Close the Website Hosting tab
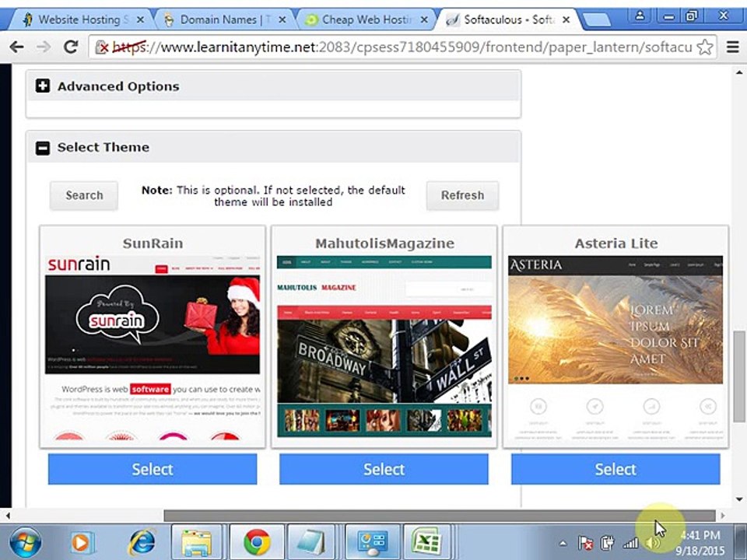This screenshot has height=560, width=747. 140,19
